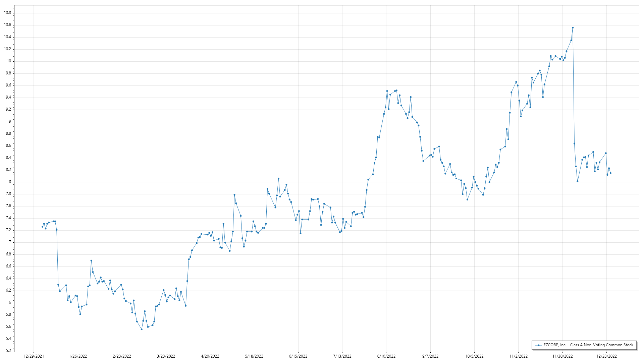
Task: Click the 10/5/2022 x-axis date label
Action: coord(474,356)
